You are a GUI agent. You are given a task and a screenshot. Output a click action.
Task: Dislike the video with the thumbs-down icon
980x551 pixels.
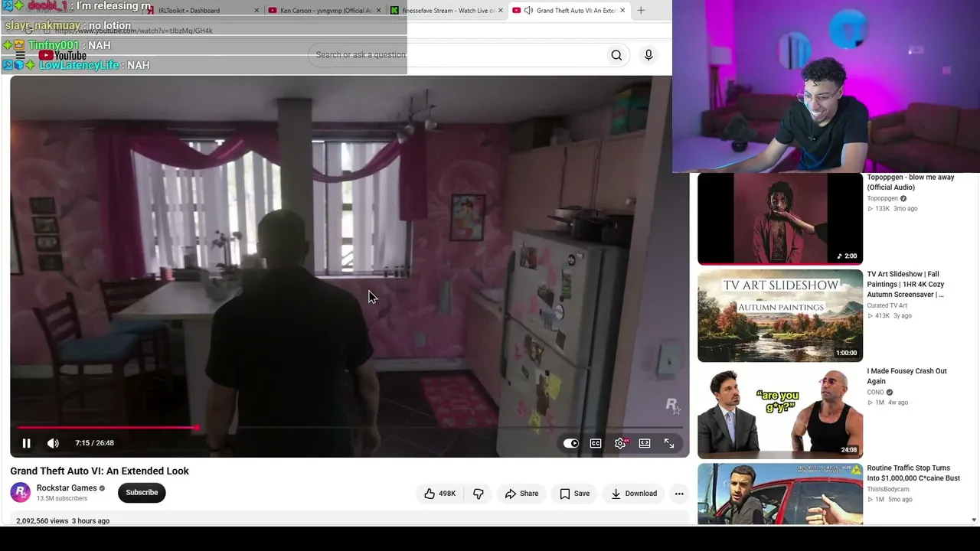[x=479, y=494]
